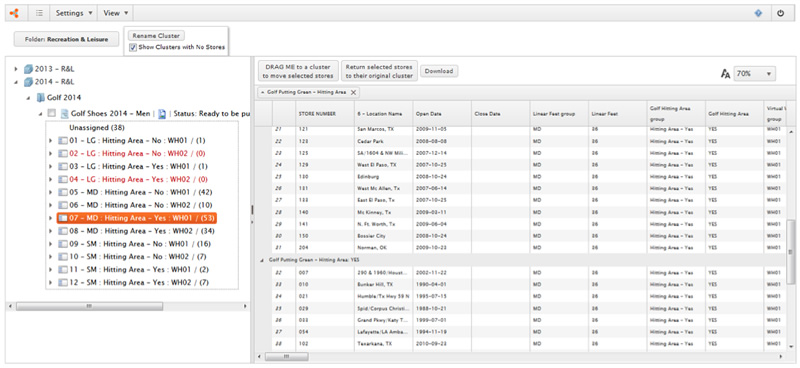Click the 2014 - R&L folder icon

coord(29,82)
